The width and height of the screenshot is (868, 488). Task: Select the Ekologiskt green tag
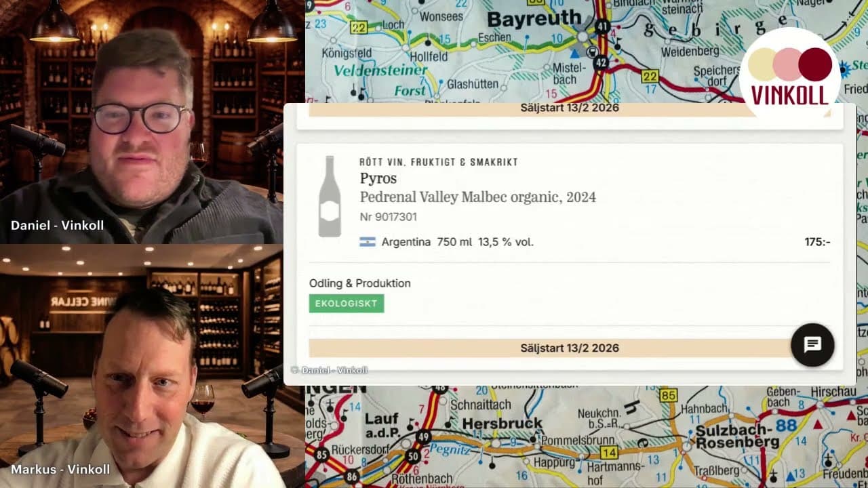pos(347,304)
